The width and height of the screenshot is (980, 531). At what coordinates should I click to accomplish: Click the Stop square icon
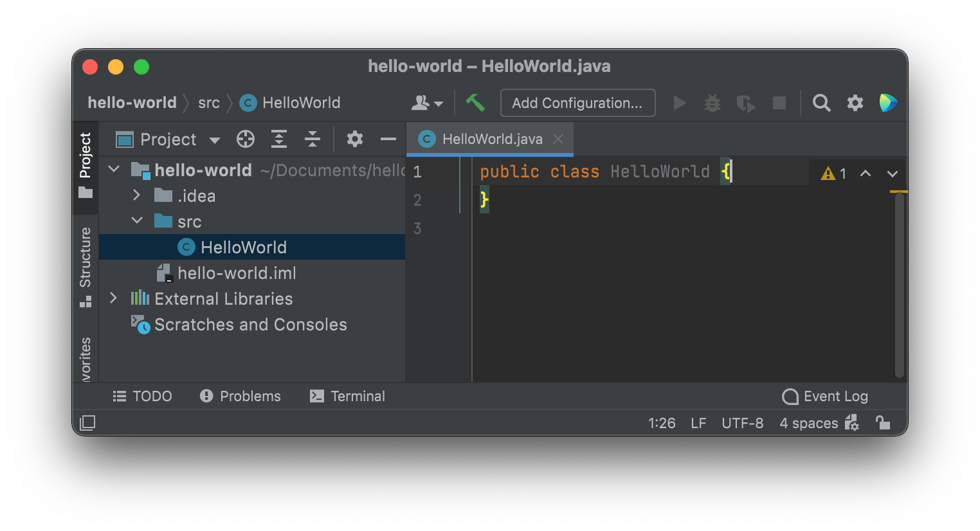point(779,103)
